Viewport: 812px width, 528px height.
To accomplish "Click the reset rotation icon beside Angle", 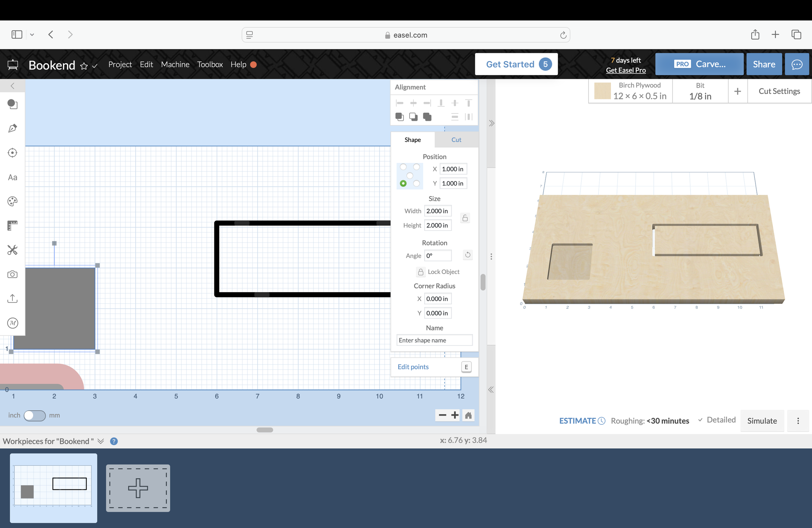I will tap(468, 255).
